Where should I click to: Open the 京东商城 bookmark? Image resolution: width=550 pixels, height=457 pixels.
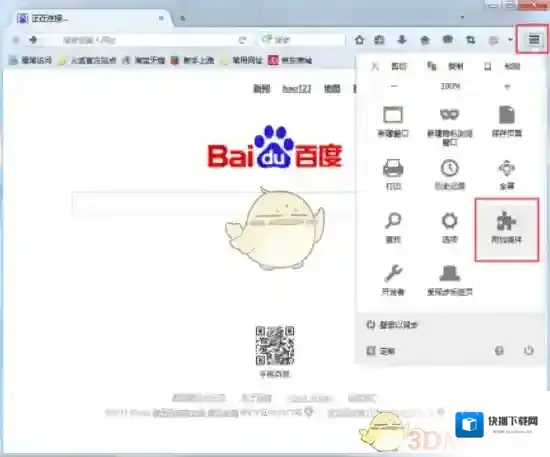[290, 60]
